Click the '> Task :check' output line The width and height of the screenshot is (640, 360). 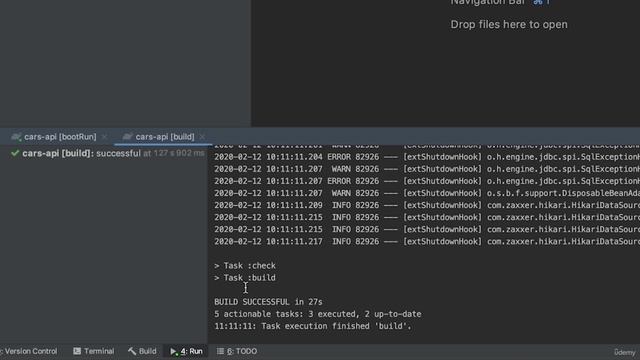(245, 266)
